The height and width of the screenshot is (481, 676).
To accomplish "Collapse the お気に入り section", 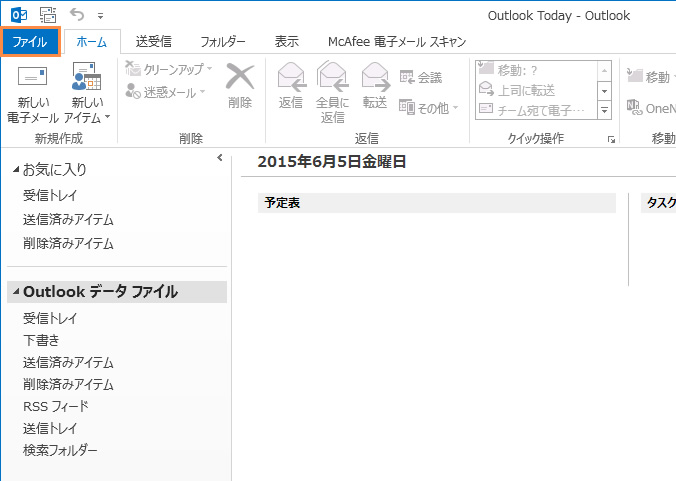I will coord(16,169).
